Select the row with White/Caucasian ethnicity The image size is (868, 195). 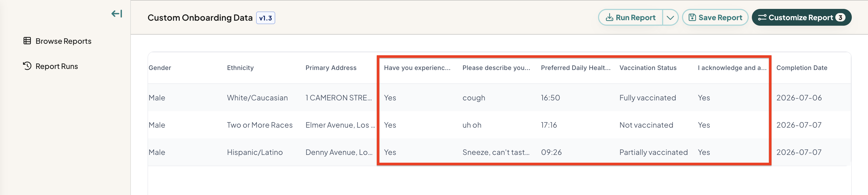[x=499, y=98]
